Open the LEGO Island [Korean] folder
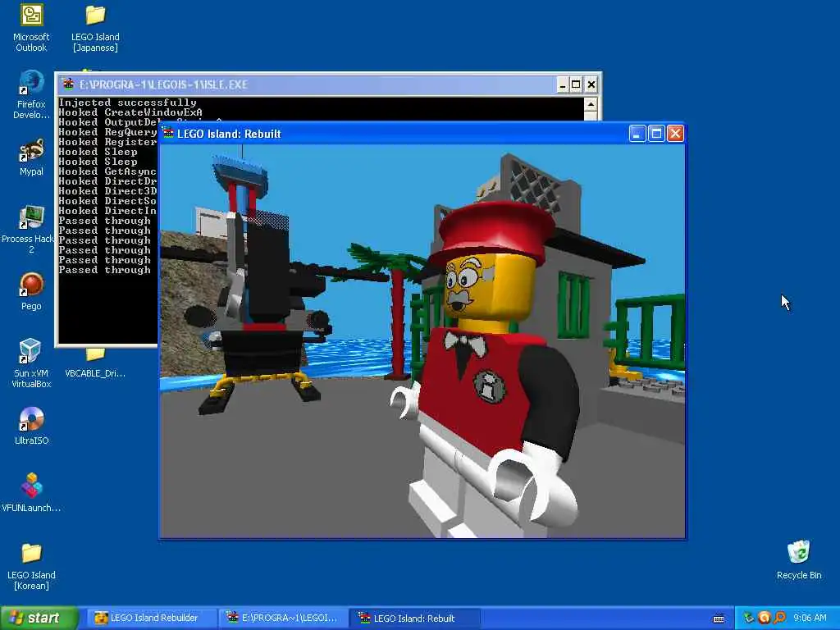The width and height of the screenshot is (840, 630). [31, 566]
